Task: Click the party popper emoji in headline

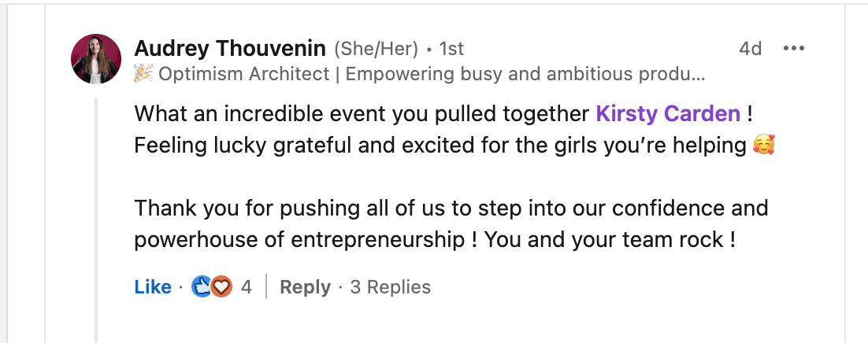Action: click(x=143, y=74)
